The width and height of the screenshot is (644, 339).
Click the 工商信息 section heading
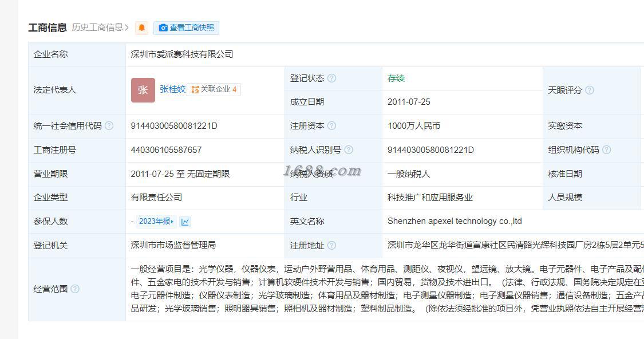[x=48, y=27]
